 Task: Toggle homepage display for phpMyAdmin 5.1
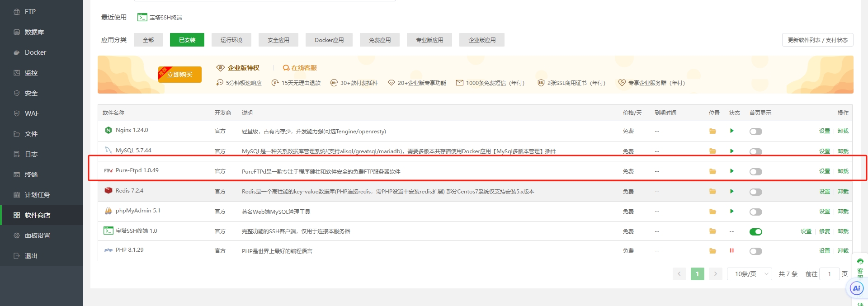point(755,212)
